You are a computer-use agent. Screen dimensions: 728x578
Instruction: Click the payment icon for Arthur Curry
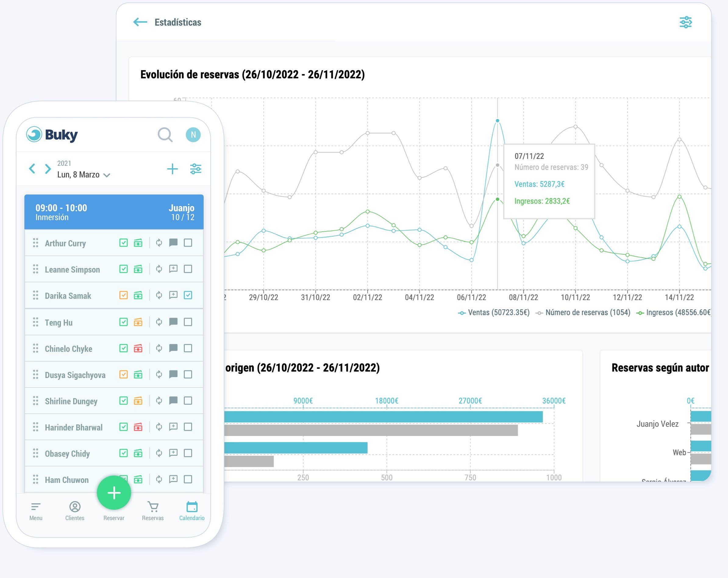click(138, 243)
